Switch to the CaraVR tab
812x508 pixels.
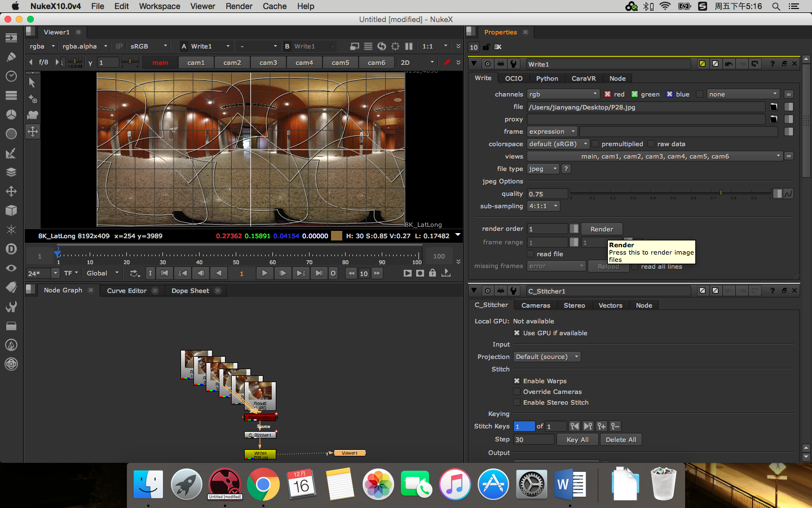point(583,78)
